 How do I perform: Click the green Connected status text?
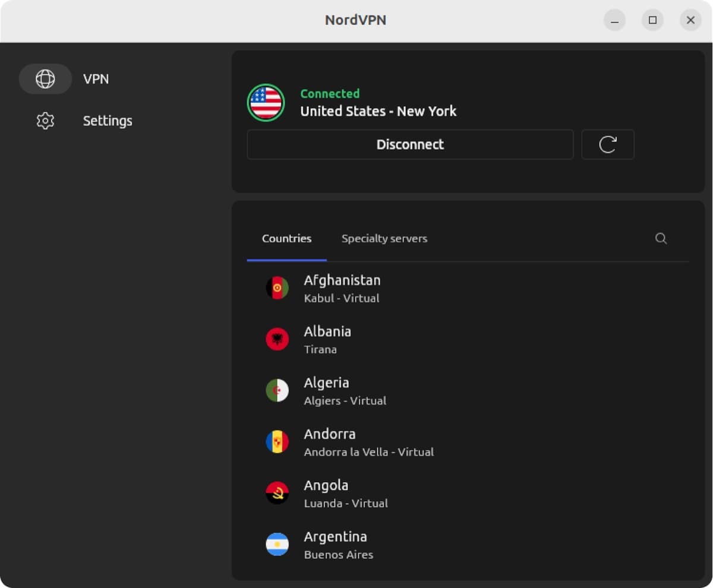pyautogui.click(x=330, y=94)
